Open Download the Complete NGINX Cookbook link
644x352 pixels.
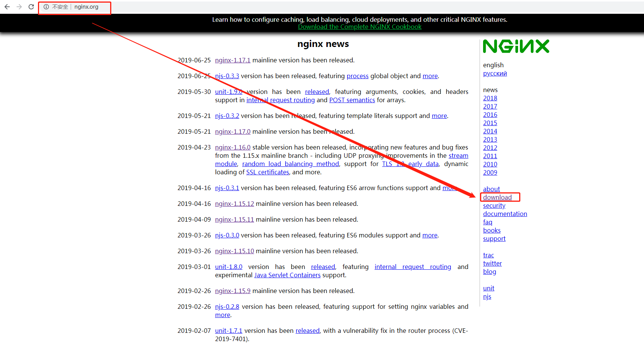(x=359, y=27)
